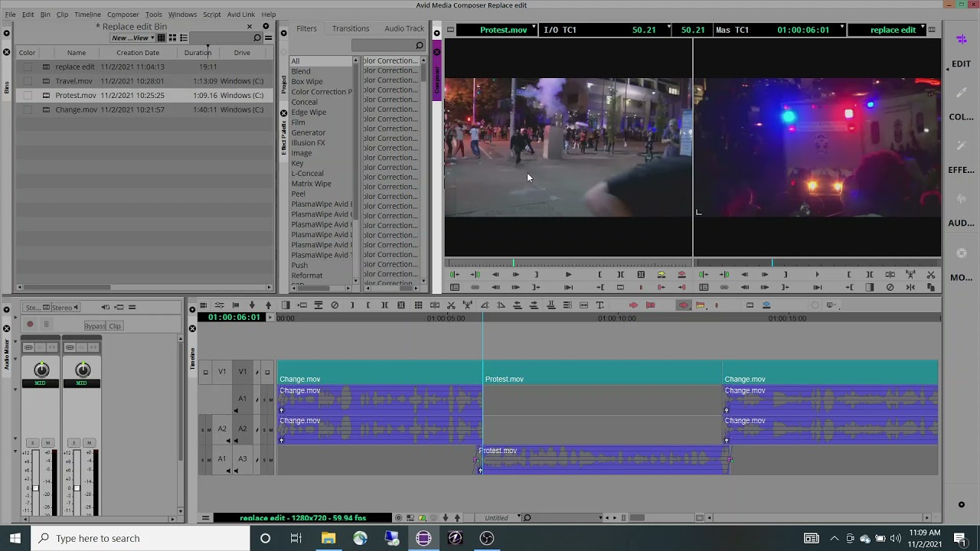
Task: Toggle Solo on first mixer channel strip
Action: (33, 442)
